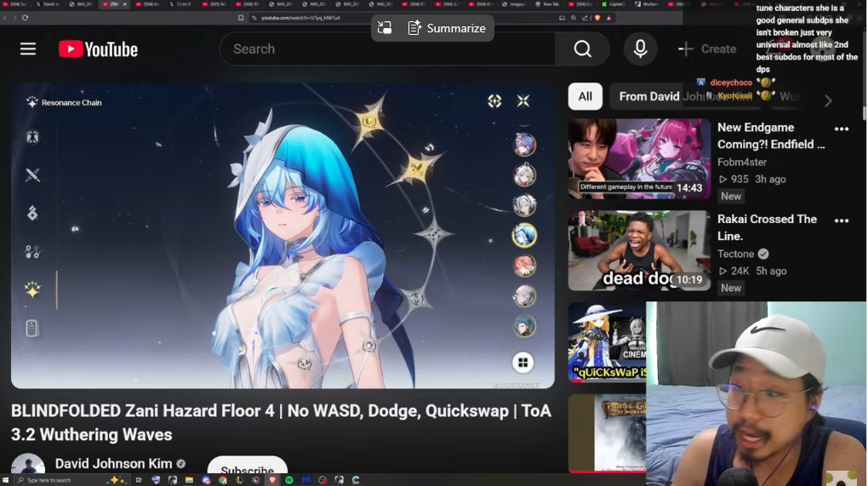This screenshot has width=868, height=486.
Task: Open the David Johnson Kim channel name
Action: click(x=113, y=464)
